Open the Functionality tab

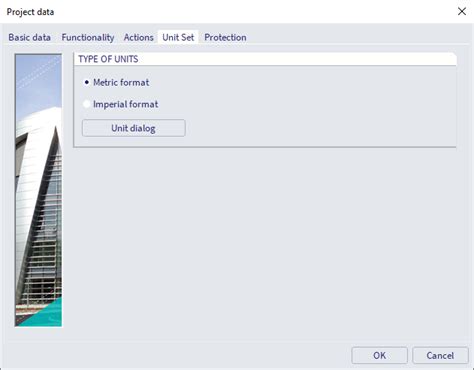(88, 37)
